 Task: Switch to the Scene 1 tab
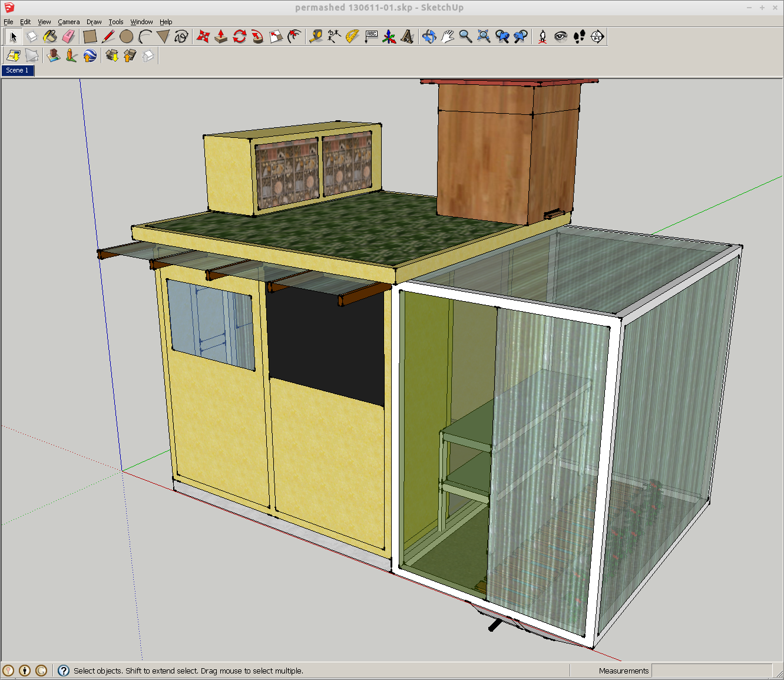(x=18, y=70)
